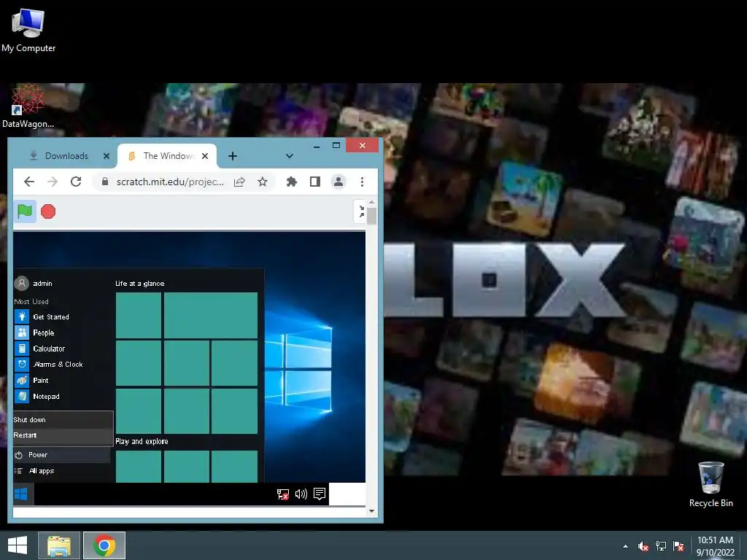747x560 pixels.
Task: Open Notepad in simulated start menu
Action: coord(46,396)
